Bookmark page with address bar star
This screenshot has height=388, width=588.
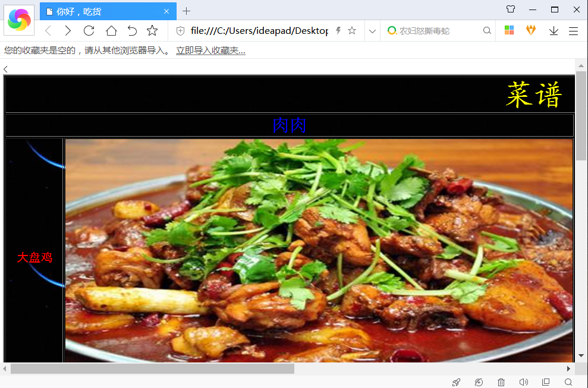point(352,30)
